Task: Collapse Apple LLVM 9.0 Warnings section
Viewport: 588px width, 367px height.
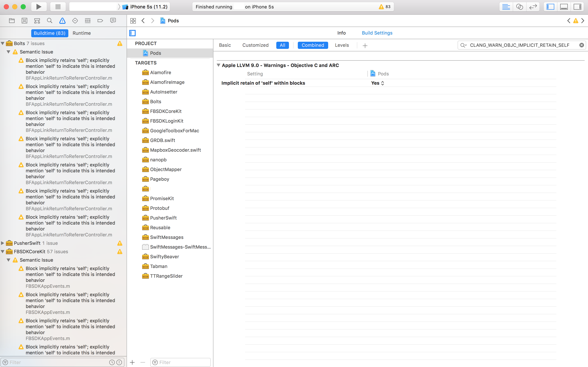Action: (x=218, y=65)
